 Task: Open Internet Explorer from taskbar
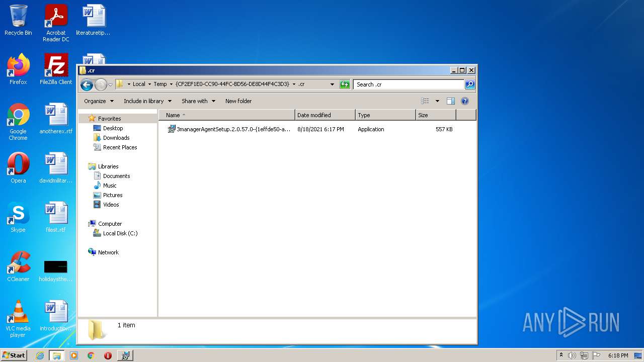point(40,355)
